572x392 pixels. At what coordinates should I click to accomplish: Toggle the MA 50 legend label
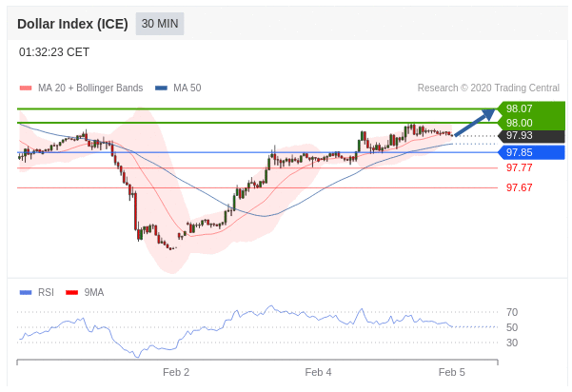[187, 88]
